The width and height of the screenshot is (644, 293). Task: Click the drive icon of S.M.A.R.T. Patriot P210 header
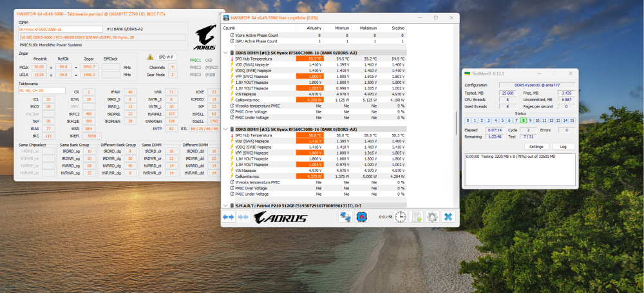(232, 205)
